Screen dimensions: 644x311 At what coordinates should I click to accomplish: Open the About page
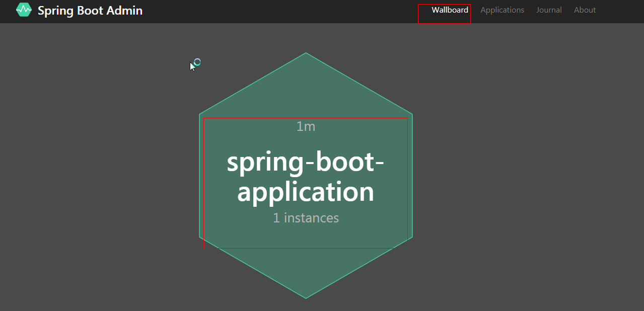pos(585,10)
